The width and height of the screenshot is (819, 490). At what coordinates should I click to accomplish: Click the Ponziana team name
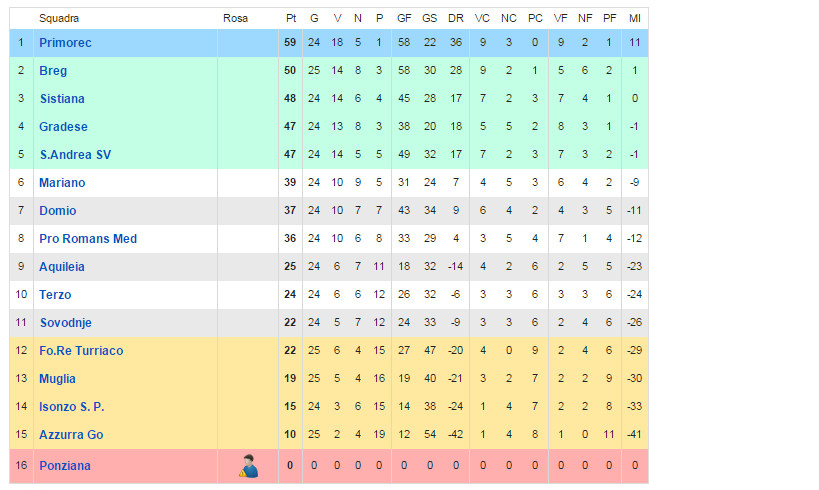coord(65,466)
